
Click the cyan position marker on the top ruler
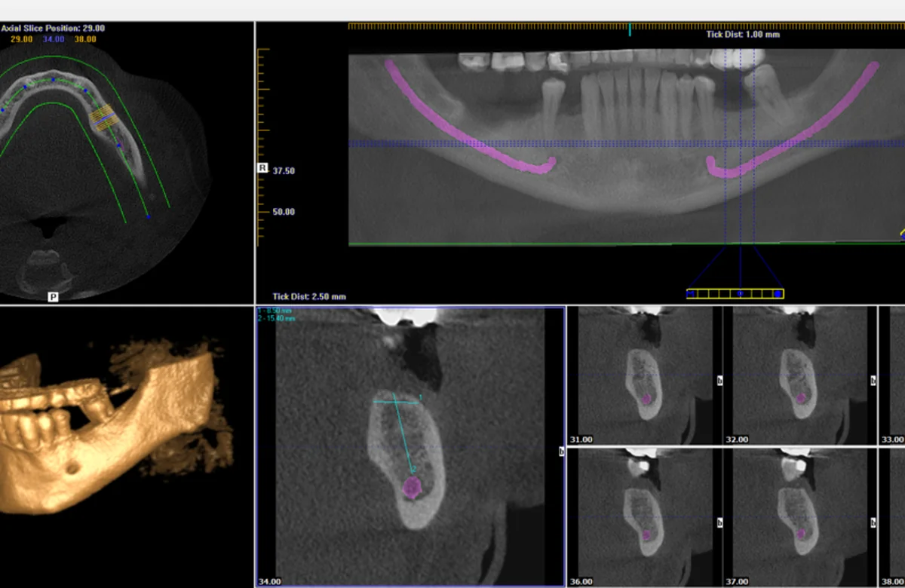click(629, 29)
